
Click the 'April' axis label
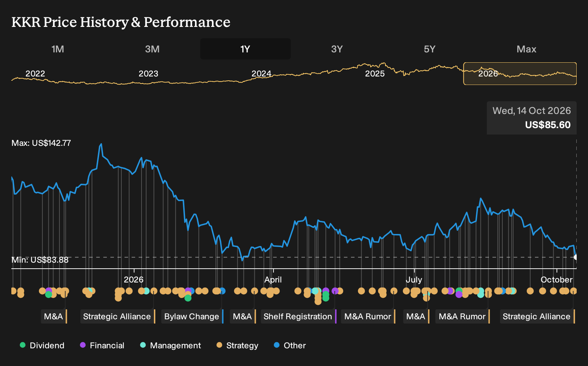[273, 280]
